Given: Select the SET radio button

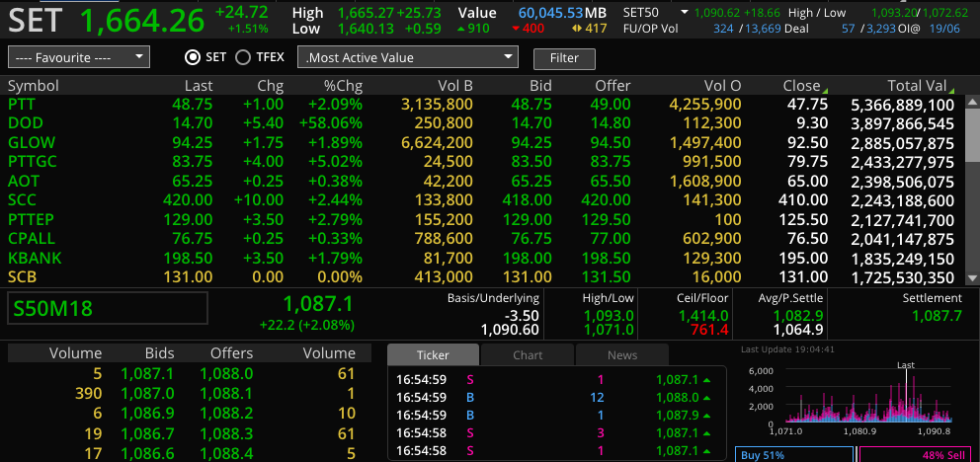Looking at the screenshot, I should click(x=192, y=57).
